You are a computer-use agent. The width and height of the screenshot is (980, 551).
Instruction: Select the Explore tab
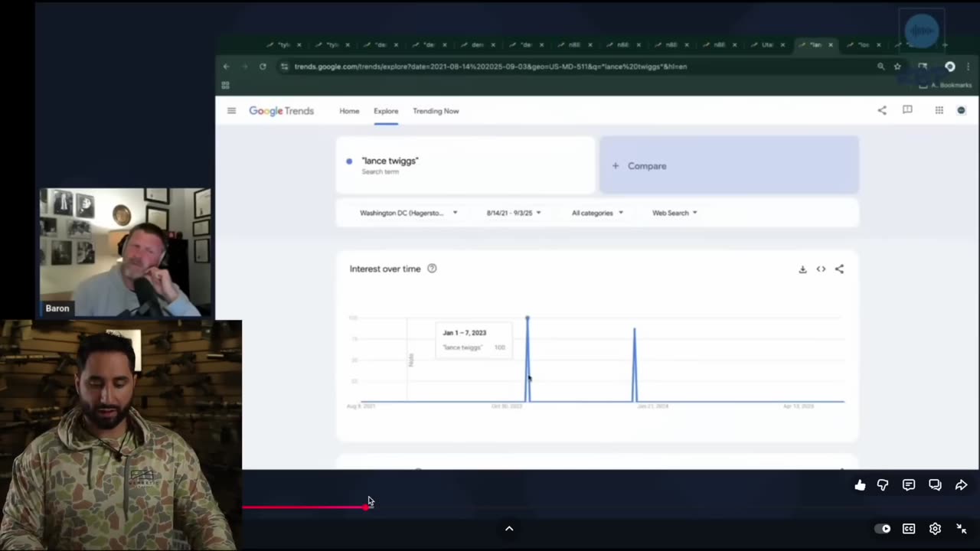pos(386,111)
